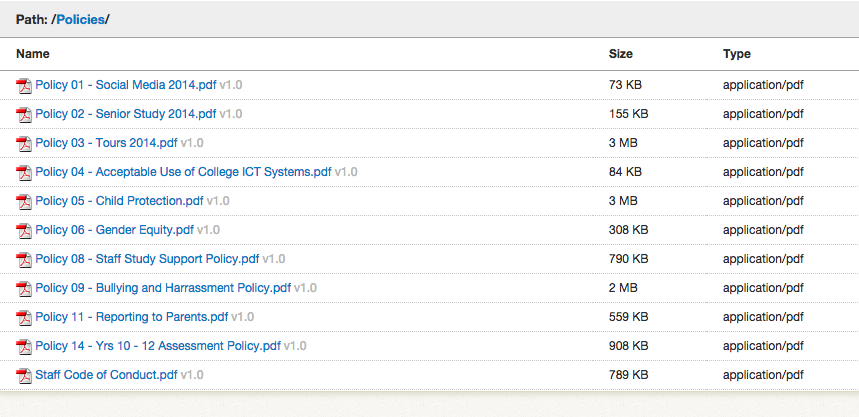Click PDF icon beside Policy 03 Tours 2014
The width and height of the screenshot is (859, 417).
(x=24, y=144)
